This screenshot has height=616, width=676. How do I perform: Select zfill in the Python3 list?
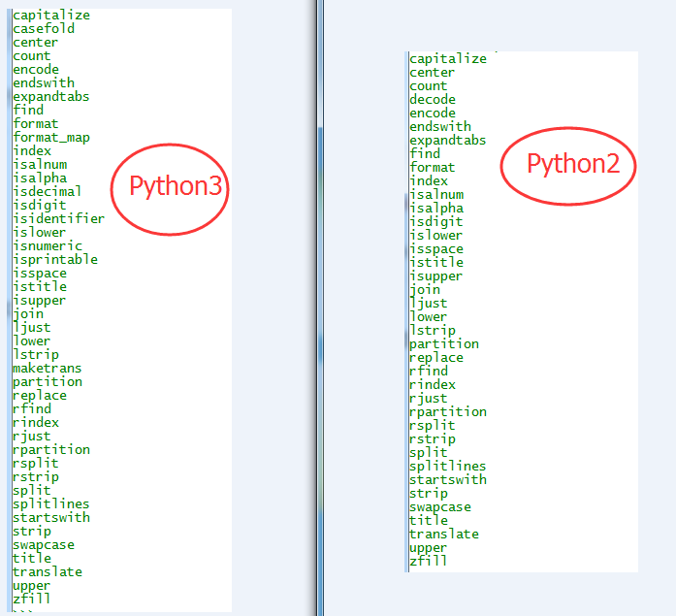click(31, 599)
